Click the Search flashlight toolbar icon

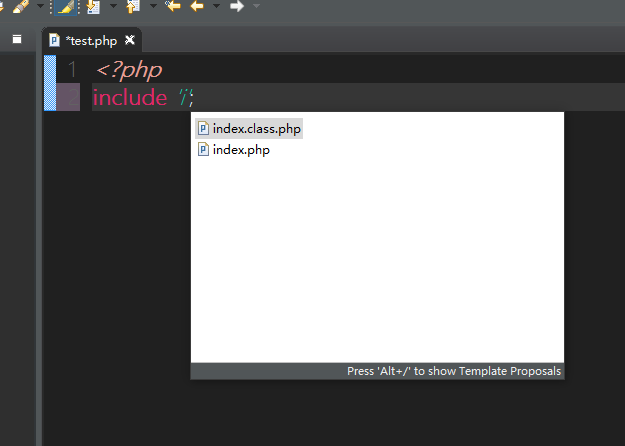(x=21, y=6)
